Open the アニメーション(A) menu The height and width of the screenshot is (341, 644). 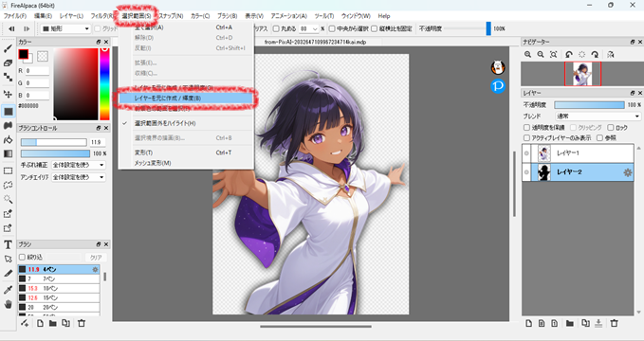pos(288,16)
